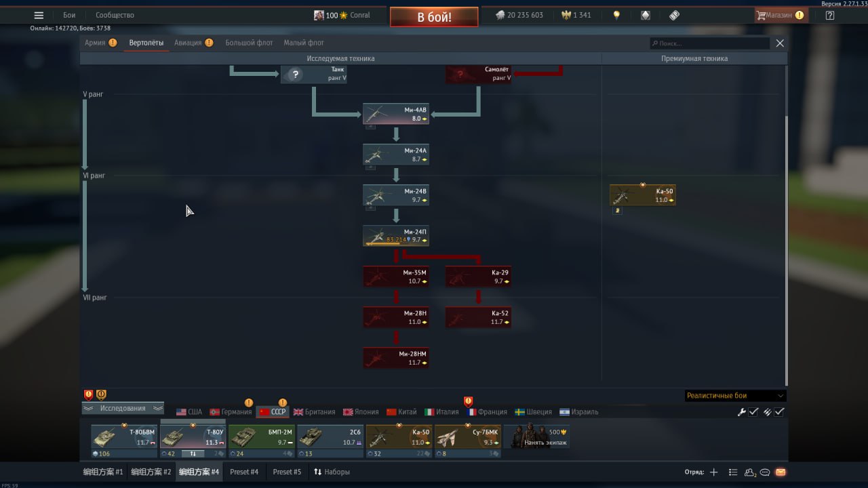Select the СССР nation
The width and height of the screenshot is (868, 488).
[273, 411]
